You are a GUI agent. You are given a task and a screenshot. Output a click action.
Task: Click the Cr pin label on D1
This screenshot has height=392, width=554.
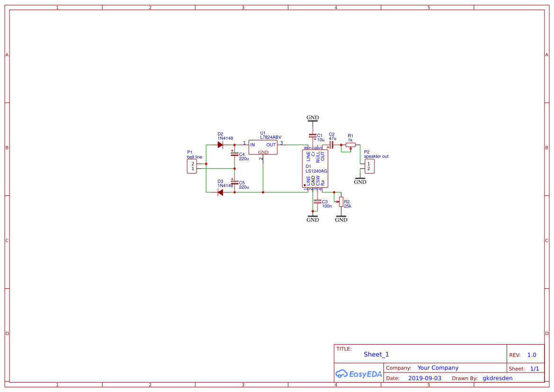(313, 154)
